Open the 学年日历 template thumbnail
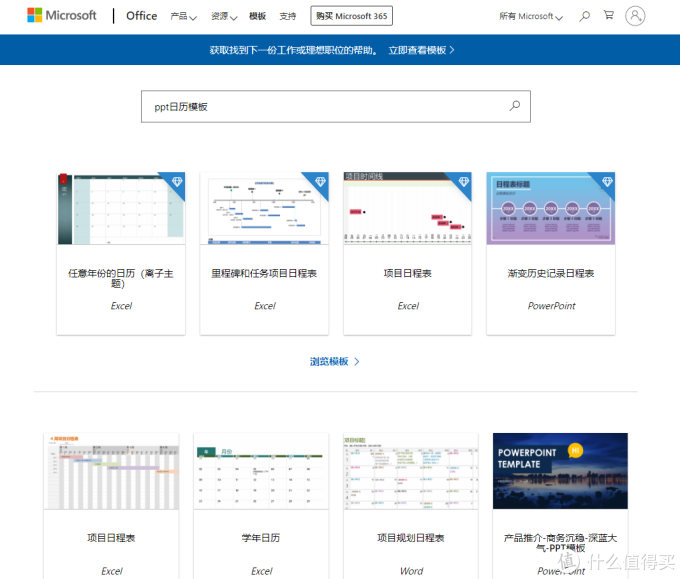 261,471
